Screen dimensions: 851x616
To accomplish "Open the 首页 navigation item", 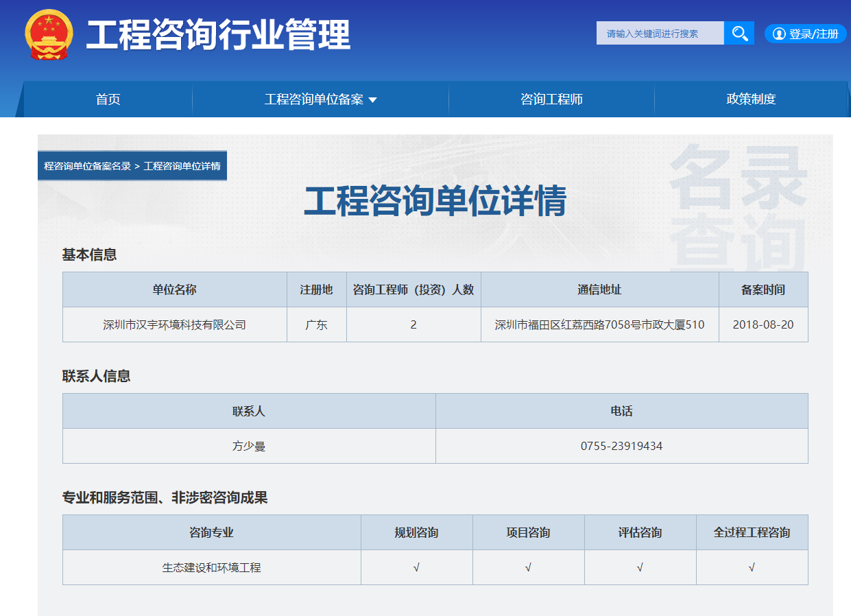I will coord(108,99).
